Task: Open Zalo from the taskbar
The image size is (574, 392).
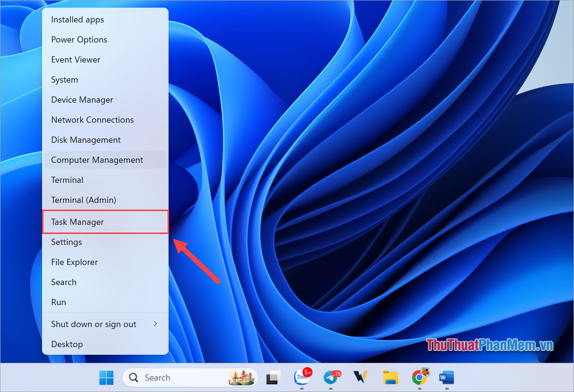Action: (302, 377)
